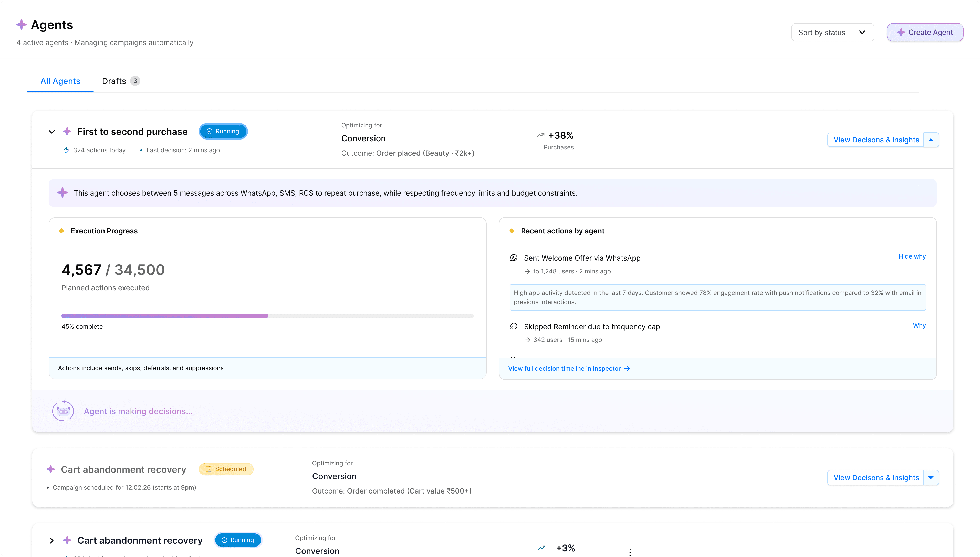Viewport: 980px width, 557px height.
Task: Click the Agents sparkle icon in header
Action: (22, 25)
